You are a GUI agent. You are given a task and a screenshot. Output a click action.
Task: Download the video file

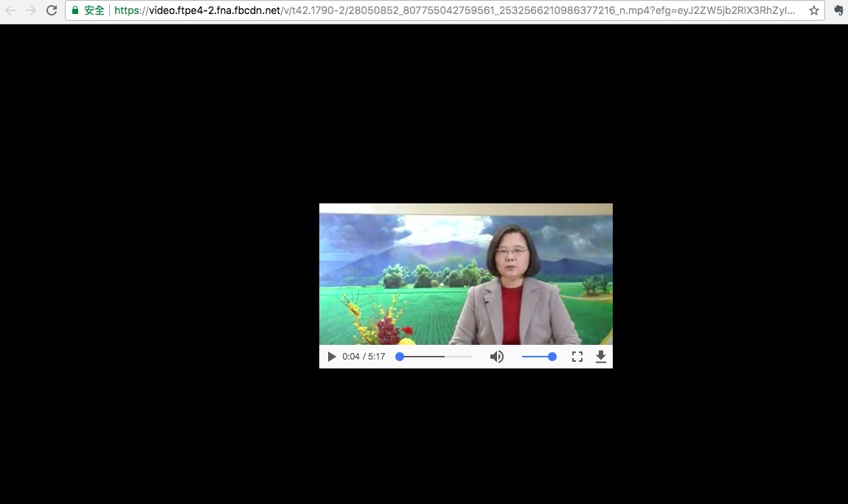pyautogui.click(x=600, y=357)
